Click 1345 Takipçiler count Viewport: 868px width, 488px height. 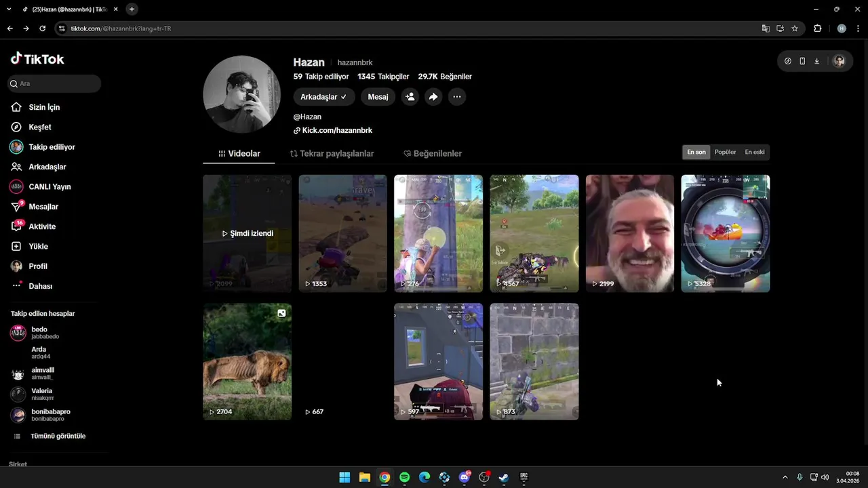[x=383, y=77]
